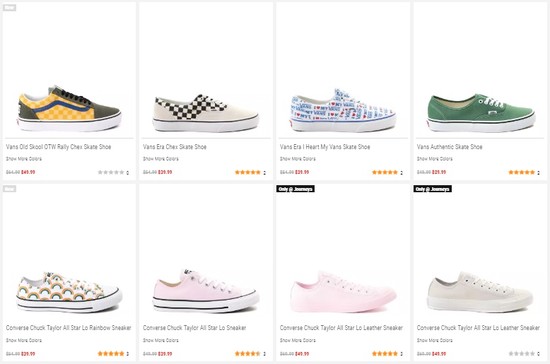Click Vans Era Chex Skate Shoe title
Screen dimensions: 550x364
click(x=174, y=147)
